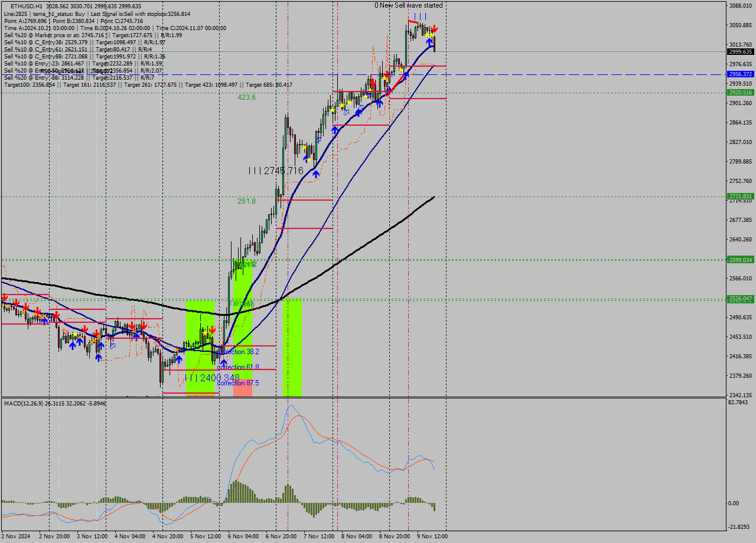Click the 2864.135 price axis value
Screen dimensions: 756x543
pos(741,123)
